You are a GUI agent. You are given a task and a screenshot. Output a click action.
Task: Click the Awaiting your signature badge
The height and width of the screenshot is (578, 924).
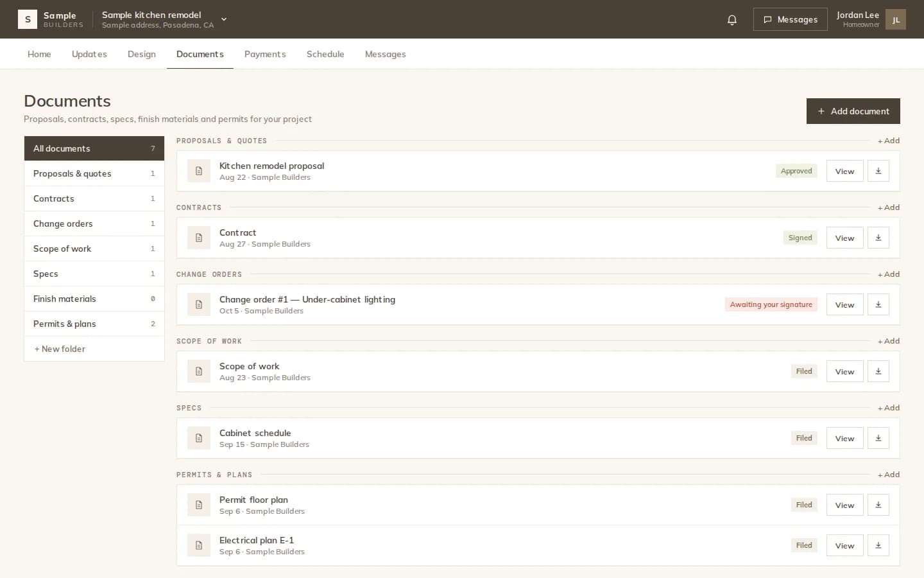point(771,304)
